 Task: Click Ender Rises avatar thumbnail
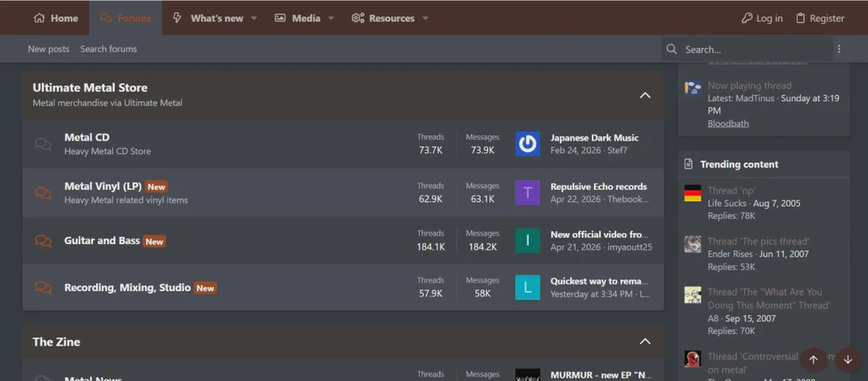pyautogui.click(x=693, y=244)
